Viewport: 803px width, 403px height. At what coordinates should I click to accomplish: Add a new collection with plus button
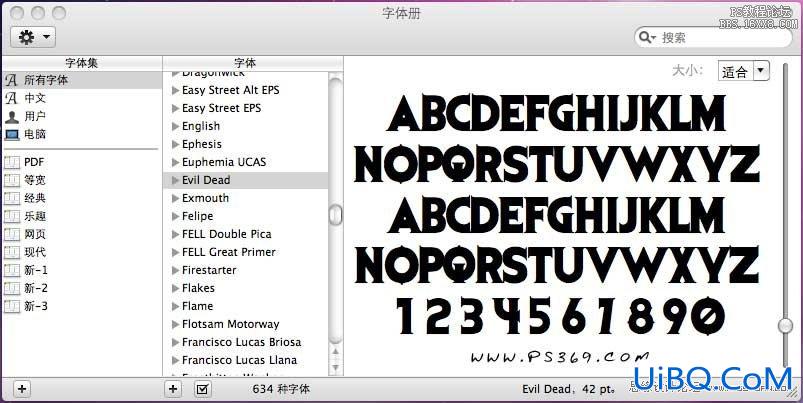pyautogui.click(x=22, y=389)
